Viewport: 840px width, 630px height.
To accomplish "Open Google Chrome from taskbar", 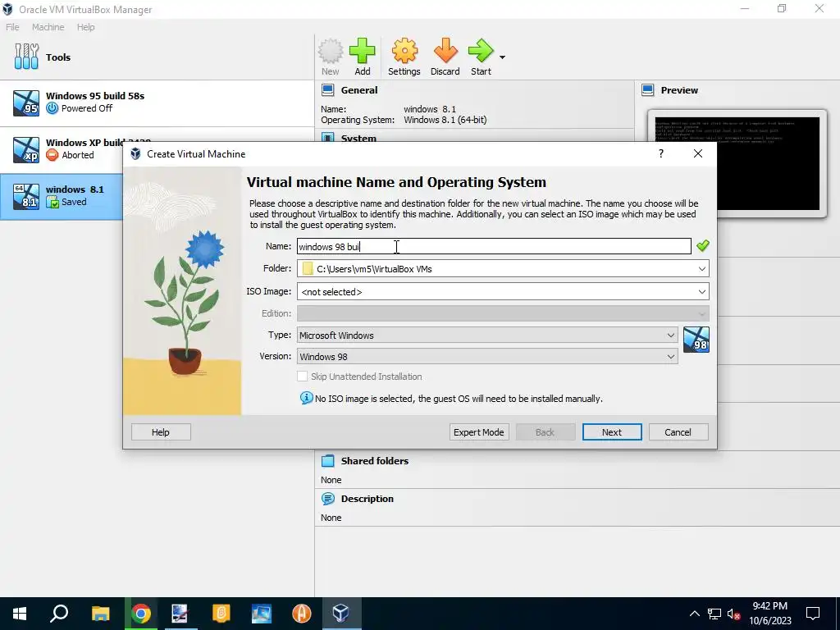I will click(141, 614).
